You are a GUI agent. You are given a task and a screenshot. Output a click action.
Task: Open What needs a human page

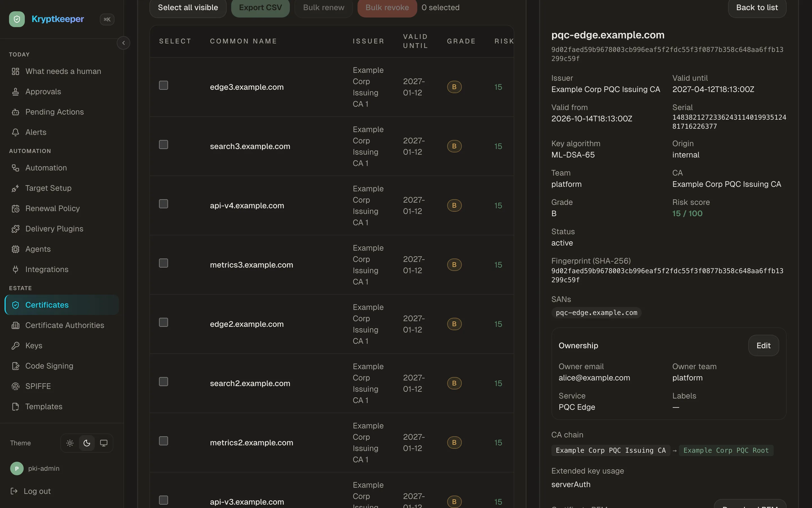point(62,71)
